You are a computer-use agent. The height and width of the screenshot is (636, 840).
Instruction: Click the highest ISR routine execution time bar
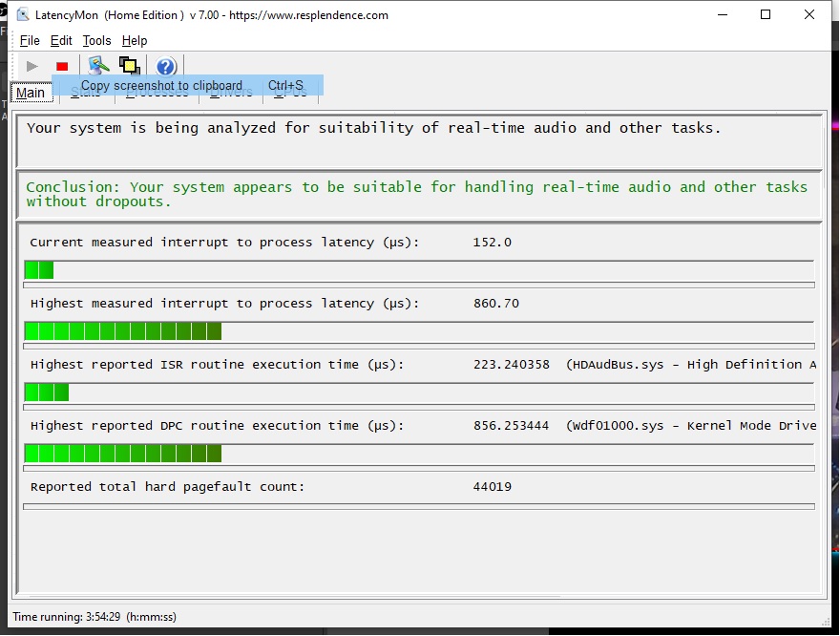click(x=419, y=392)
